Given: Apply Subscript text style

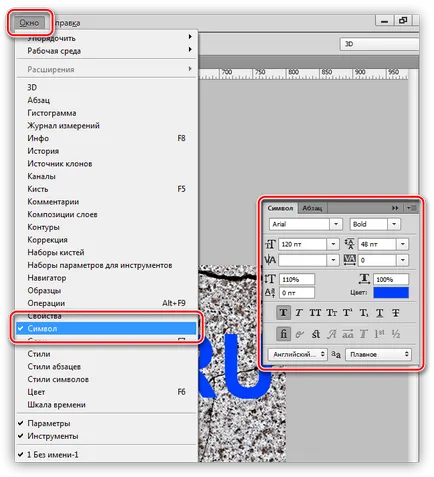Looking at the screenshot, I should click(364, 313).
